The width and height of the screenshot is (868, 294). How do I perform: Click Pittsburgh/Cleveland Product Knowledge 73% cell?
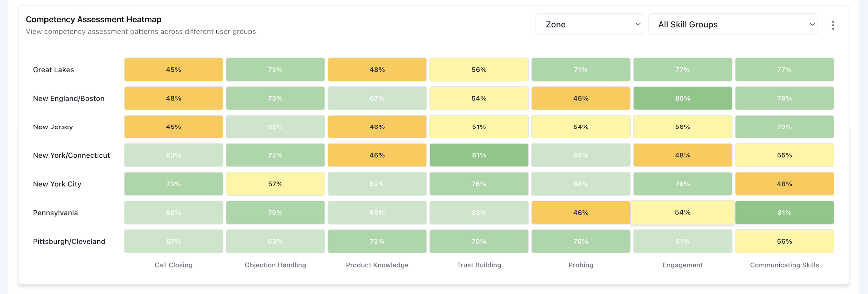coord(377,241)
